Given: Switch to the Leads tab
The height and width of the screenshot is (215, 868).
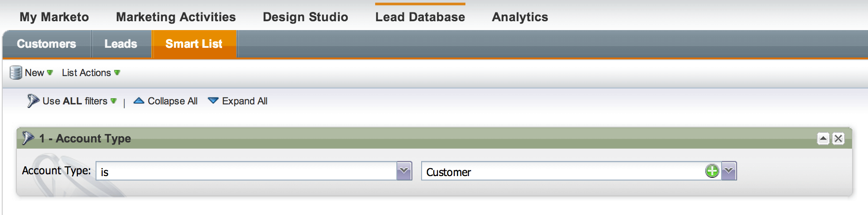Looking at the screenshot, I should 121,44.
